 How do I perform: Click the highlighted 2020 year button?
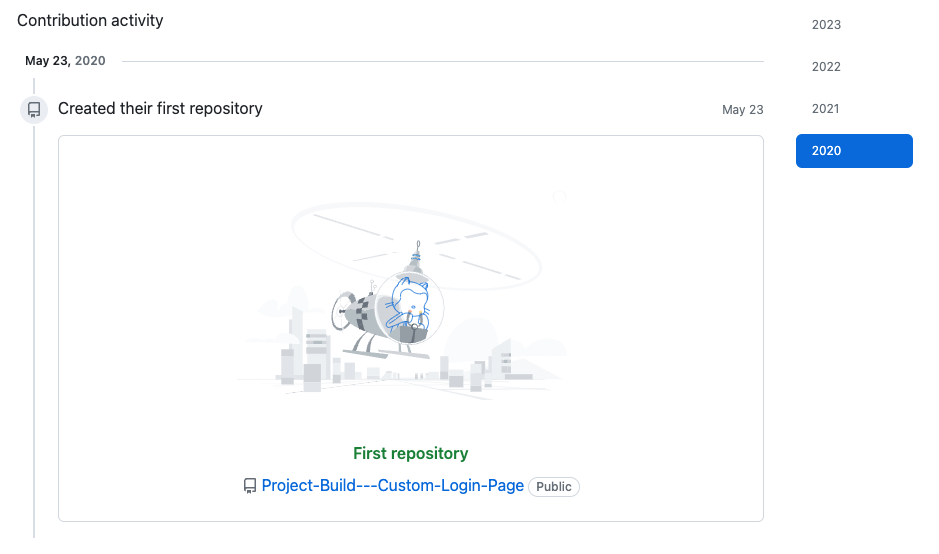coord(854,151)
